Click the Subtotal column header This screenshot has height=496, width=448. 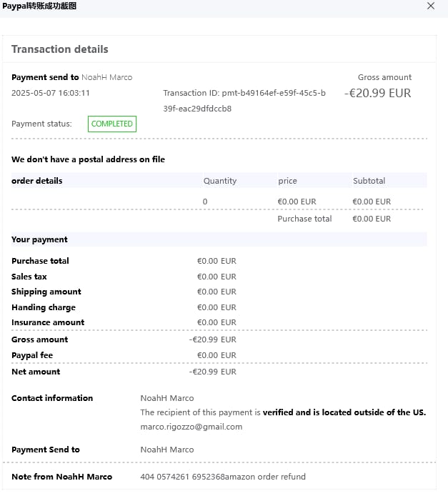tap(369, 181)
